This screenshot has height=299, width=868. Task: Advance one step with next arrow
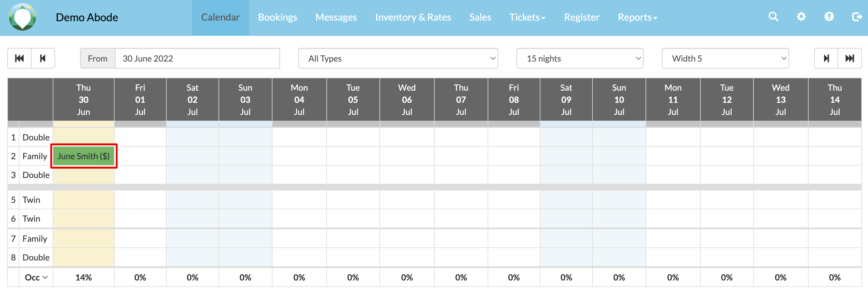pos(826,58)
